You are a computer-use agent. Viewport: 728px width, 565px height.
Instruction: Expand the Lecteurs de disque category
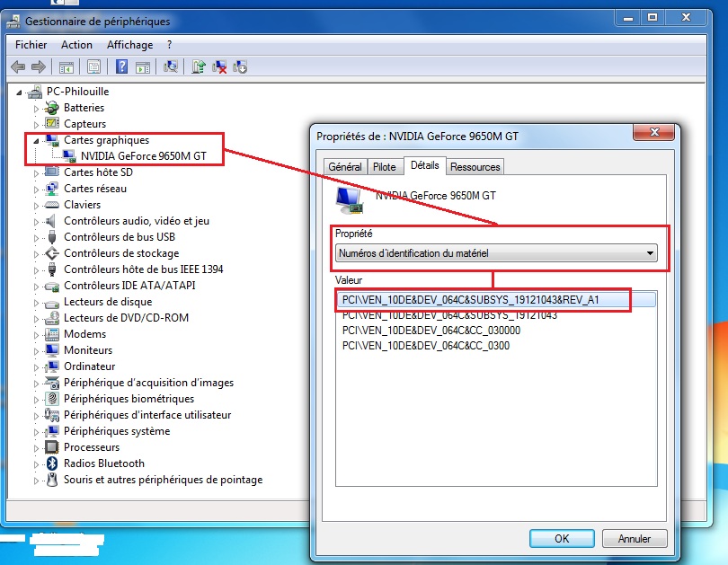point(36,303)
